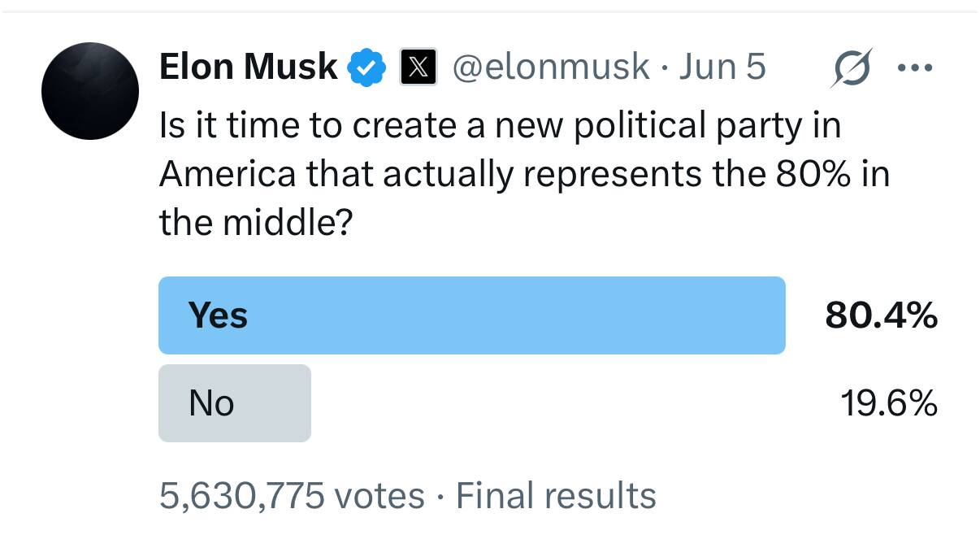Click "the middle?" text line
The height and width of the screenshot is (548, 980).
coord(255,222)
